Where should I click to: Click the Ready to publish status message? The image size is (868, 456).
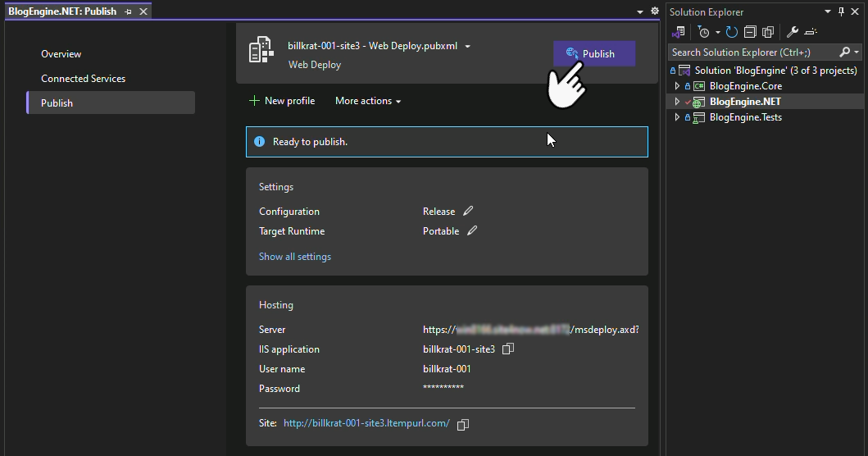(x=310, y=142)
